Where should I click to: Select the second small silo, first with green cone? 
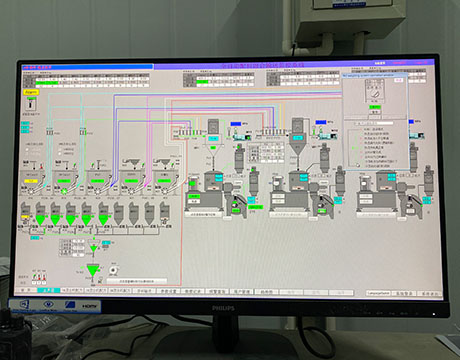coord(40,213)
